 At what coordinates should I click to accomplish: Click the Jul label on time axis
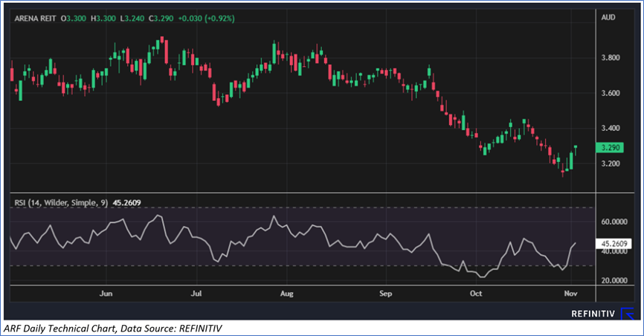(196, 294)
